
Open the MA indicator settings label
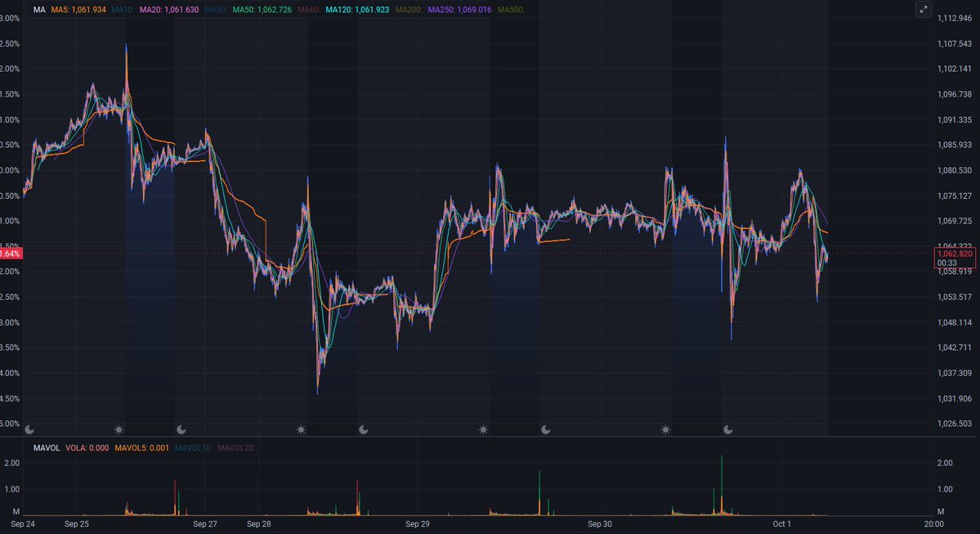(39, 10)
